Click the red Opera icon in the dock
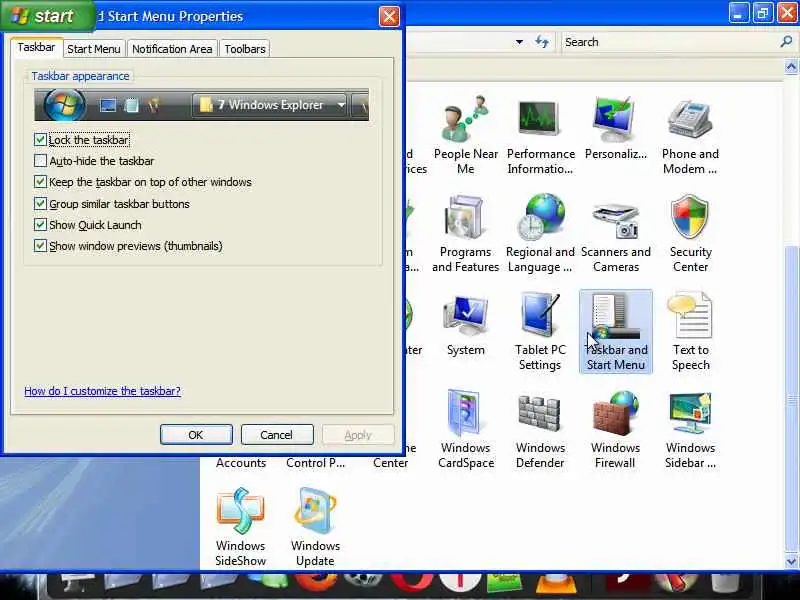The image size is (800, 600). (412, 585)
